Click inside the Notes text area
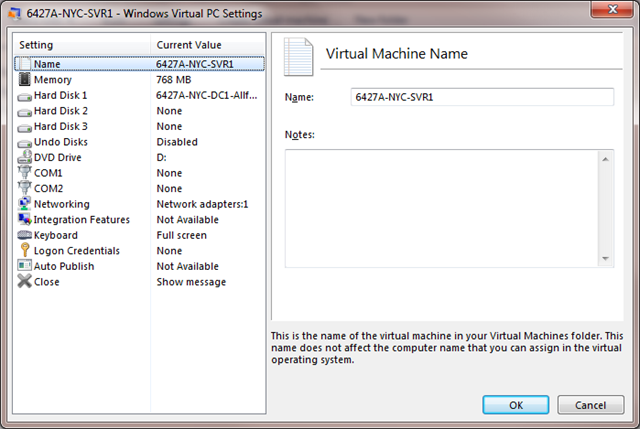This screenshot has height=429, width=640. (442, 209)
